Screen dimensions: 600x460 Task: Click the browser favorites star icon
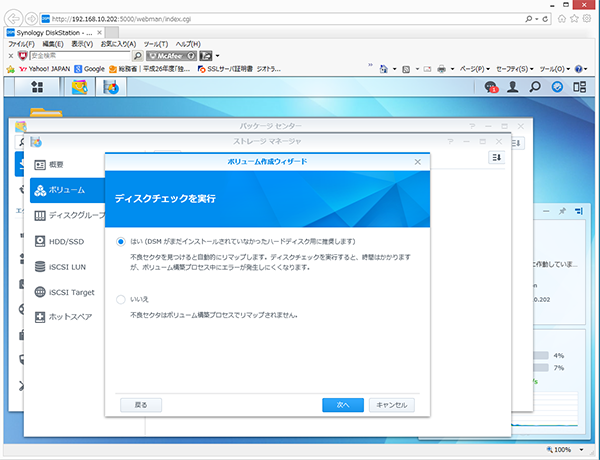point(574,18)
